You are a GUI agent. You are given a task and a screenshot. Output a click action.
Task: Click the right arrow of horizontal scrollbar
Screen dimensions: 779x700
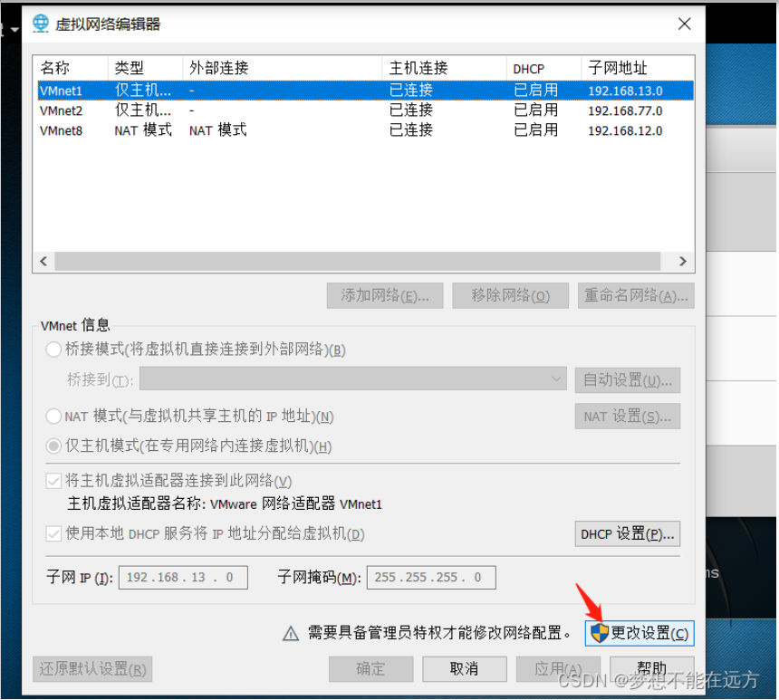[x=683, y=262]
